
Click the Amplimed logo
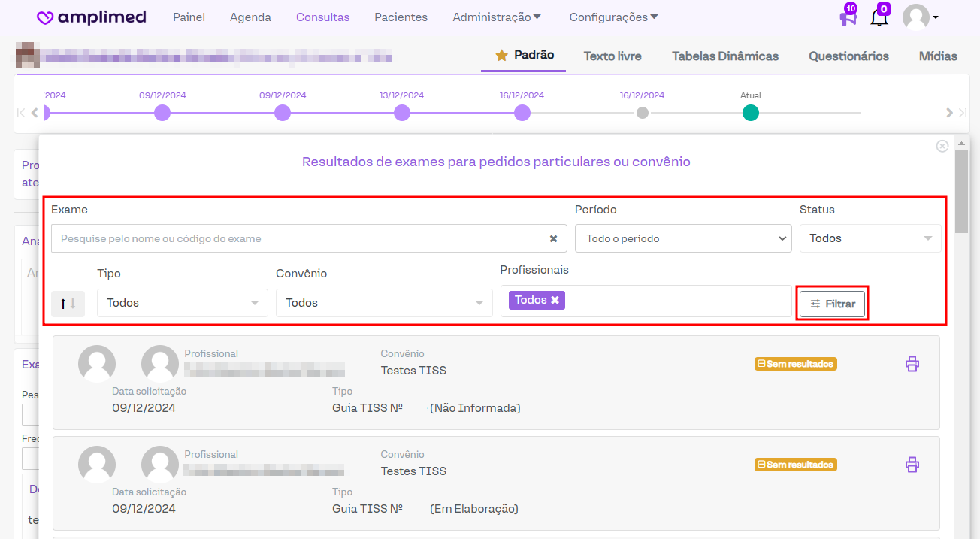point(92,17)
